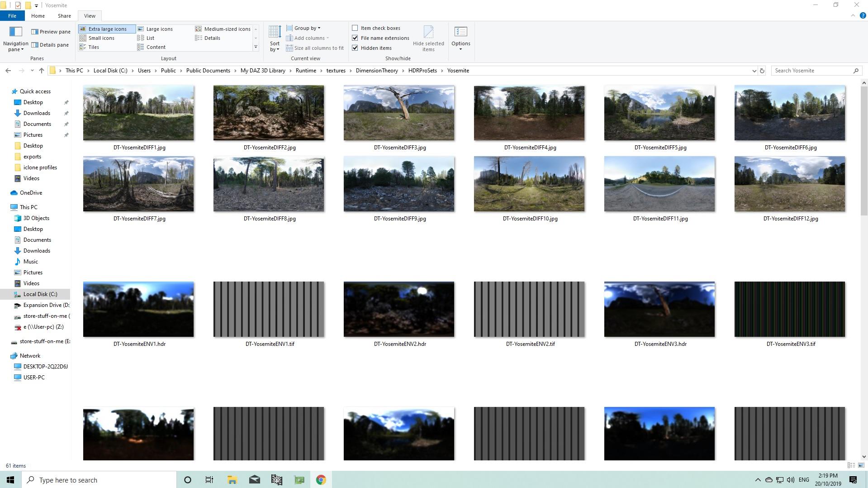Screen dimensions: 868x488
Task: Select Extra large icons layout
Action: tap(107, 29)
